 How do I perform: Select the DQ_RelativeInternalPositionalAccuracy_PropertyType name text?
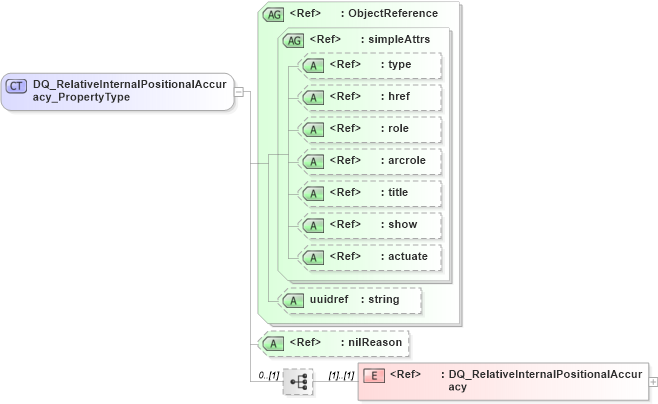tap(130, 91)
